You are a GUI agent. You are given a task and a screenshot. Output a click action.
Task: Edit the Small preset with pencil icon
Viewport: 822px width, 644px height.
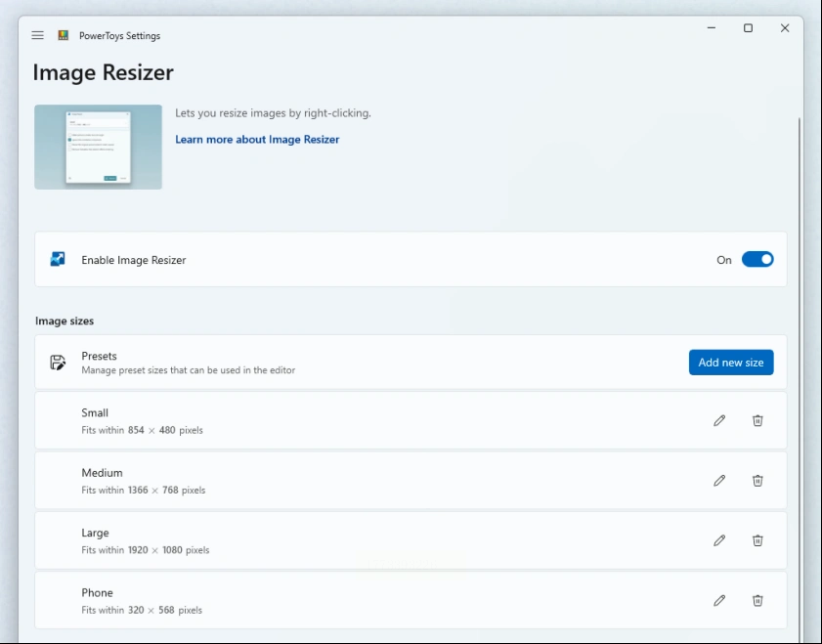(x=719, y=420)
